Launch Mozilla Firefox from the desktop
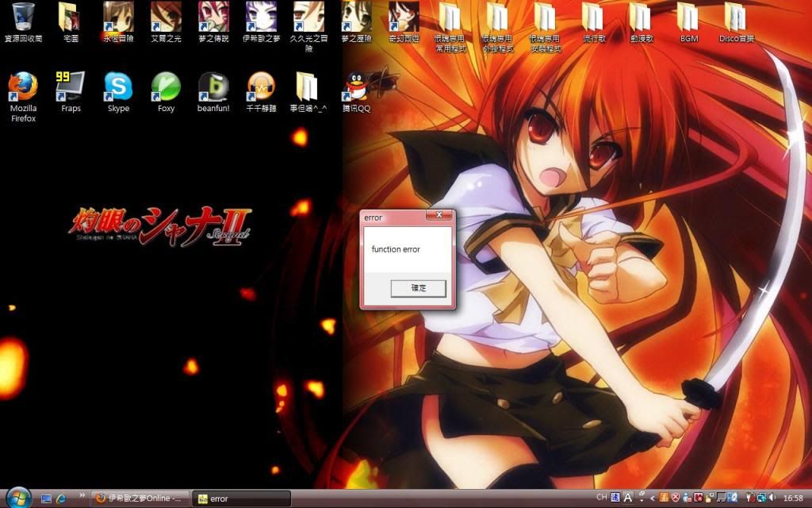Image resolution: width=812 pixels, height=508 pixels. pos(23,96)
